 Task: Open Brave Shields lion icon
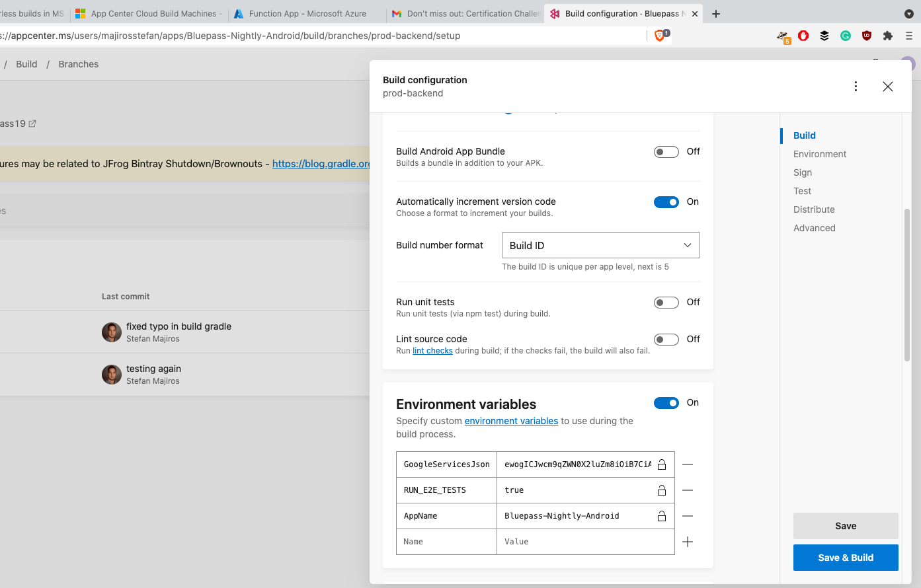(659, 36)
